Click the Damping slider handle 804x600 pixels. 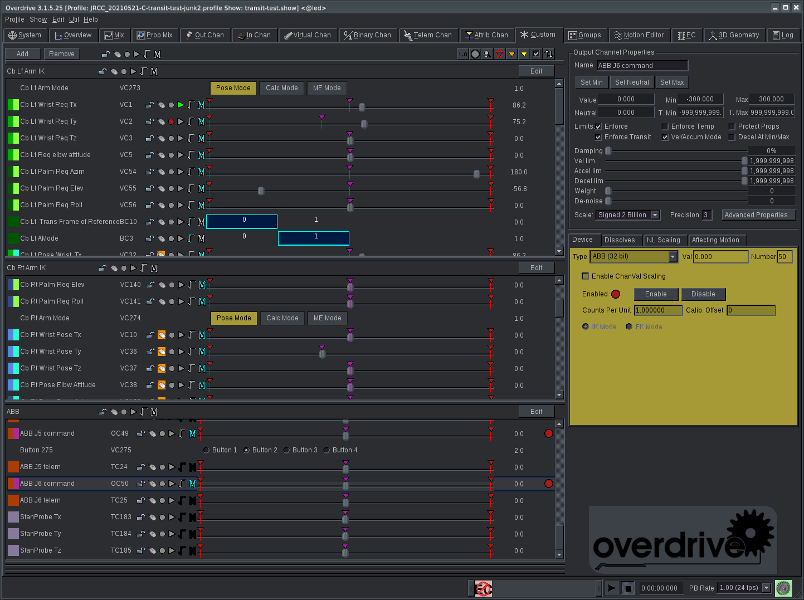[608, 151]
